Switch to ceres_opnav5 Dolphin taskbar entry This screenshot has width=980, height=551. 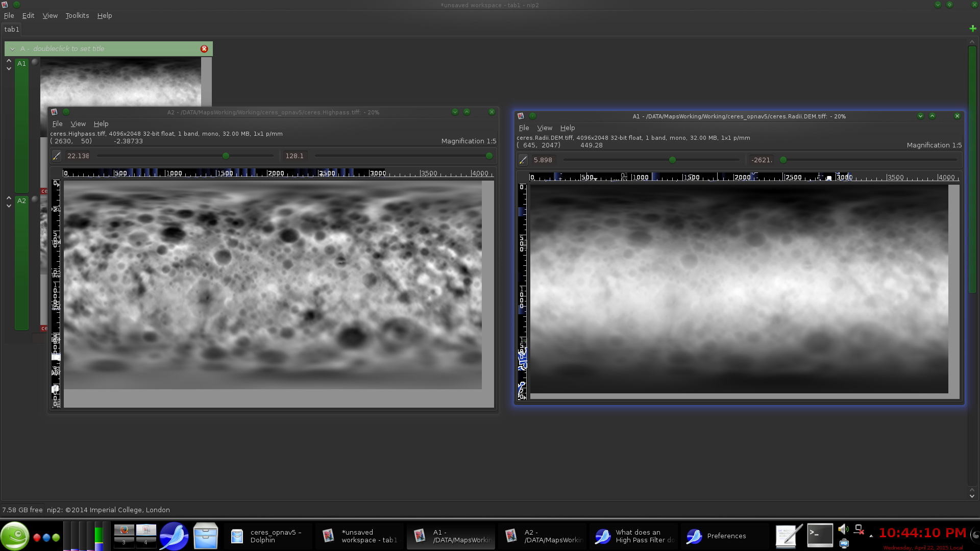tap(268, 536)
